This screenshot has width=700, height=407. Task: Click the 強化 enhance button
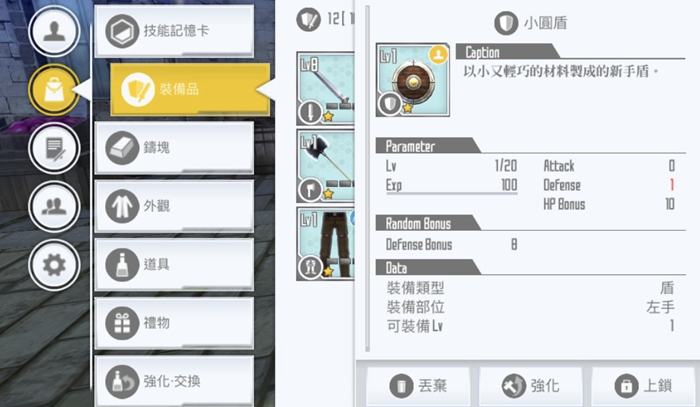(x=531, y=386)
